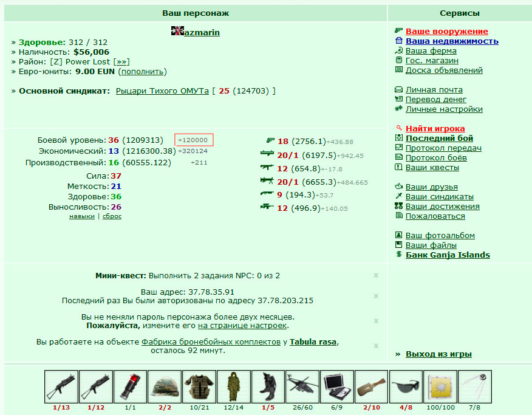Open the навыки link
This screenshot has height=415, width=532.
[x=82, y=216]
